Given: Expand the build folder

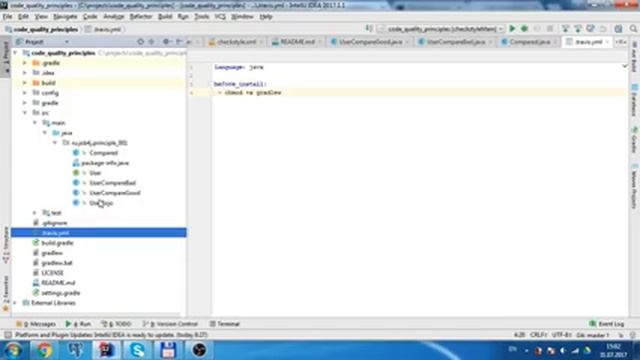Looking at the screenshot, I should pyautogui.click(x=24, y=83).
